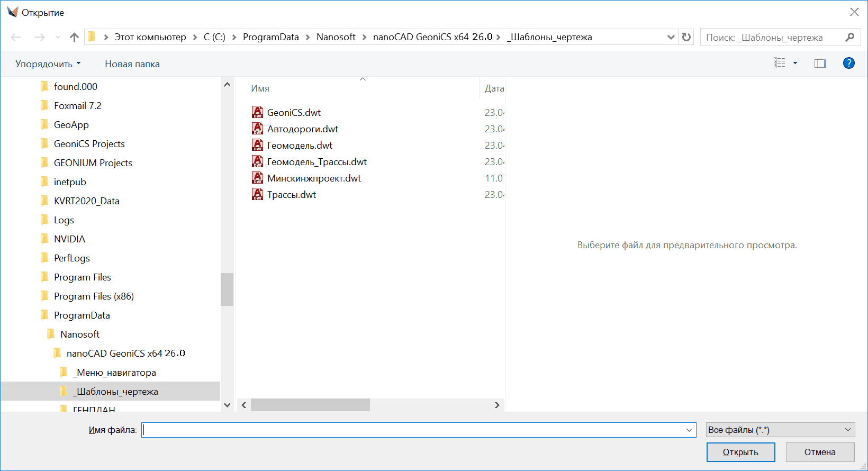Click the horizontal scrollbar in file list
This screenshot has height=471, width=868.
310,405
